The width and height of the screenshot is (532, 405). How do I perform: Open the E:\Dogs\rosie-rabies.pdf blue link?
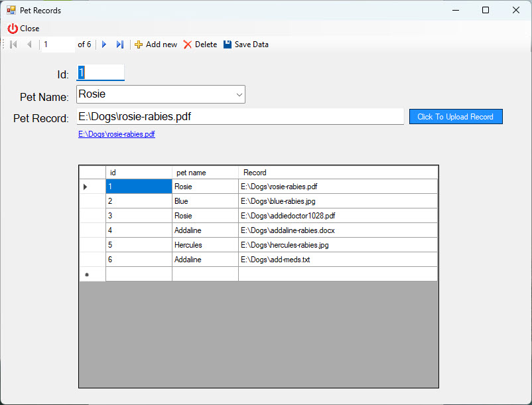[117, 134]
